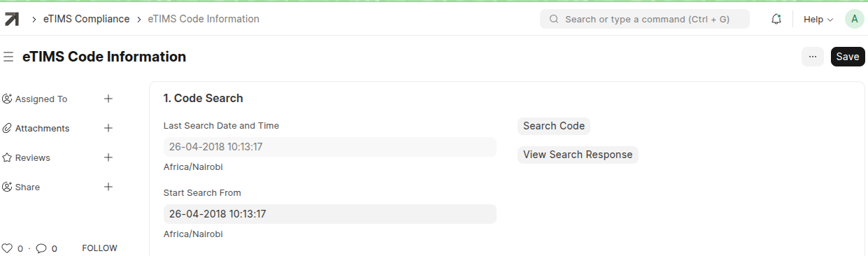Click the Search Code button
This screenshot has height=256, width=868.
click(x=554, y=126)
